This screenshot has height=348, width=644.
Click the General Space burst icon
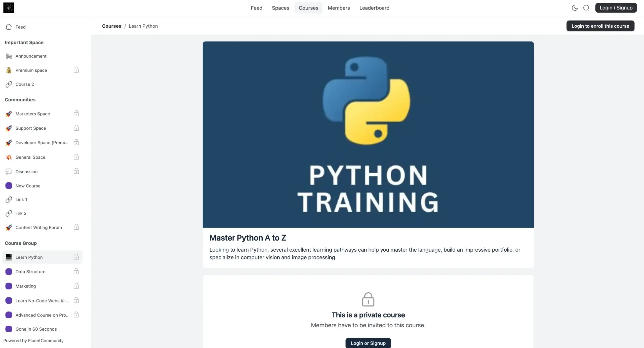9,157
